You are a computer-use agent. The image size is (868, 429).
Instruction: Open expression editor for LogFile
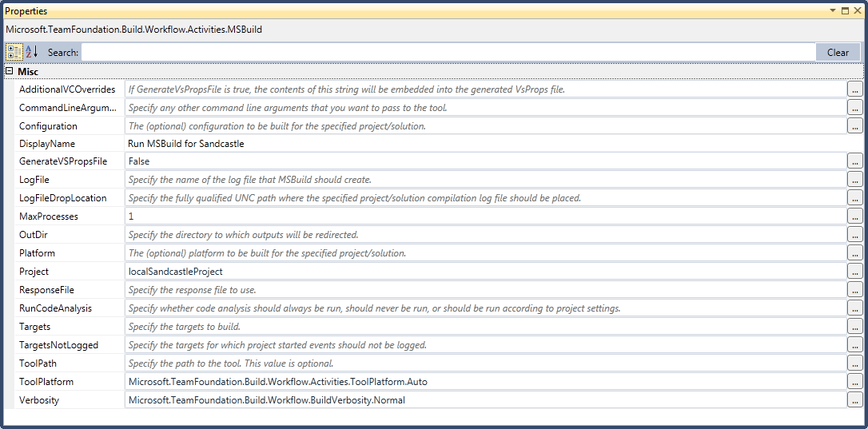pos(854,180)
